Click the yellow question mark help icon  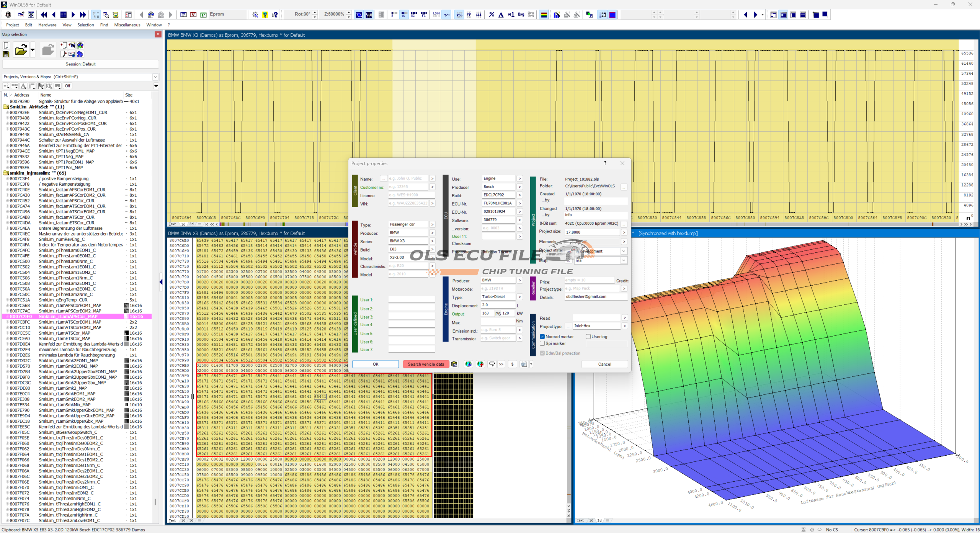[265, 15]
